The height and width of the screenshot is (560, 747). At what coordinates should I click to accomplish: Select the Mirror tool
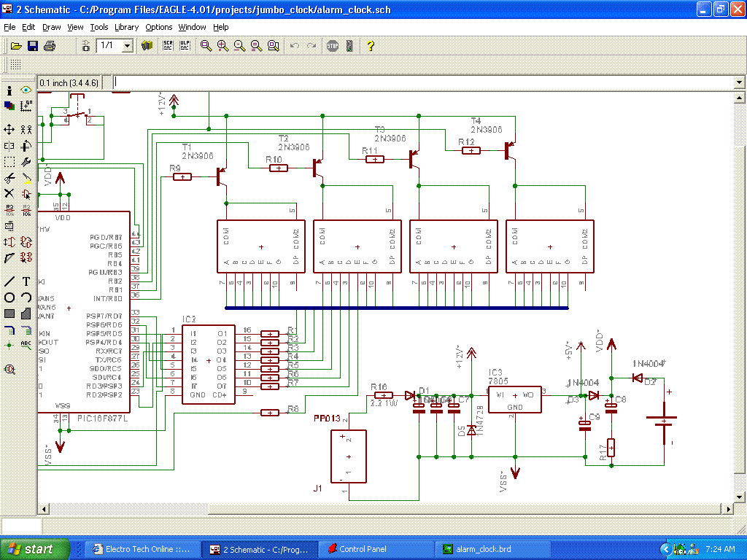click(x=9, y=146)
